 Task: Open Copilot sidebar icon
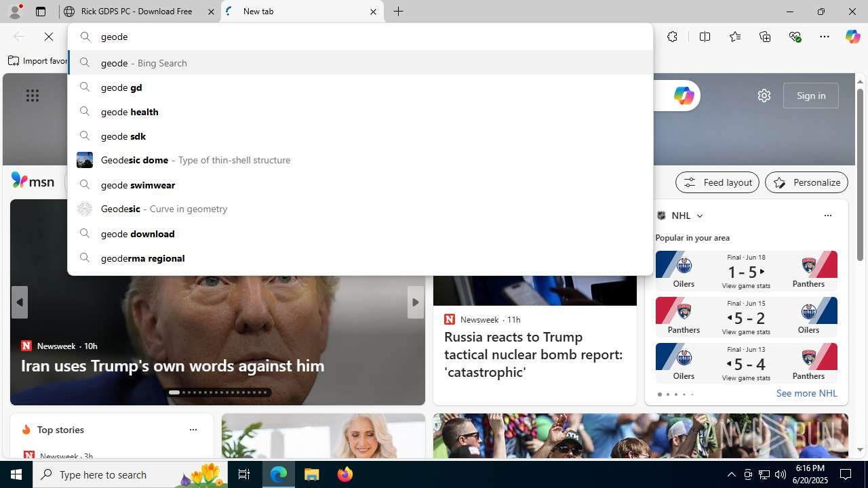[852, 37]
